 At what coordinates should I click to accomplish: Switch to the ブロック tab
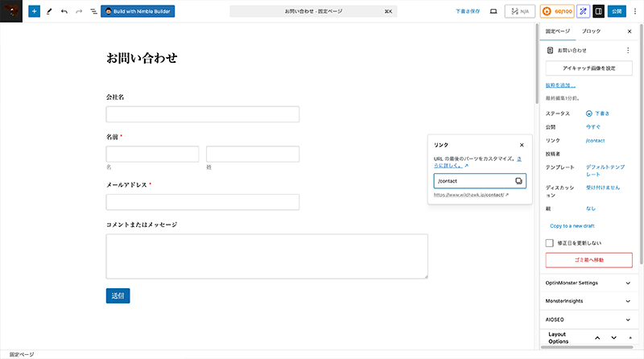coord(591,31)
